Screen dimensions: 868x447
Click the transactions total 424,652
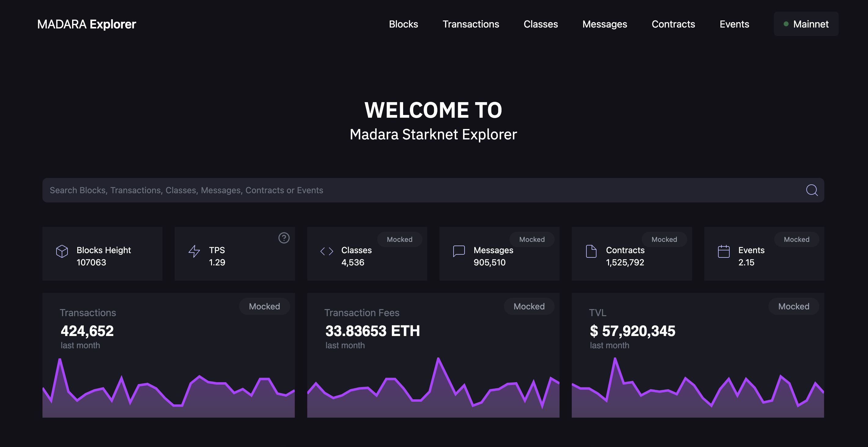tap(87, 331)
